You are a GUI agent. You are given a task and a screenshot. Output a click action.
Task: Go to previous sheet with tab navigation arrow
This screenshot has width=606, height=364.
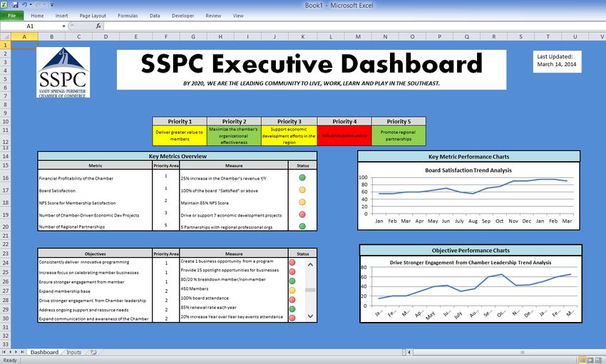10,352
